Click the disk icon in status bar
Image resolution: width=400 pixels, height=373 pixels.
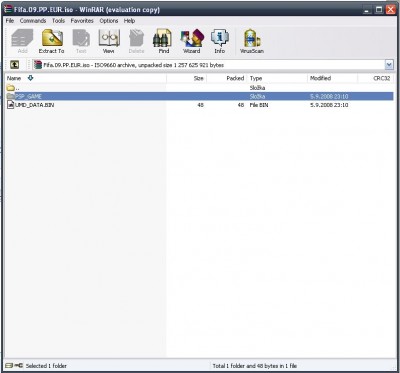(x=9, y=365)
